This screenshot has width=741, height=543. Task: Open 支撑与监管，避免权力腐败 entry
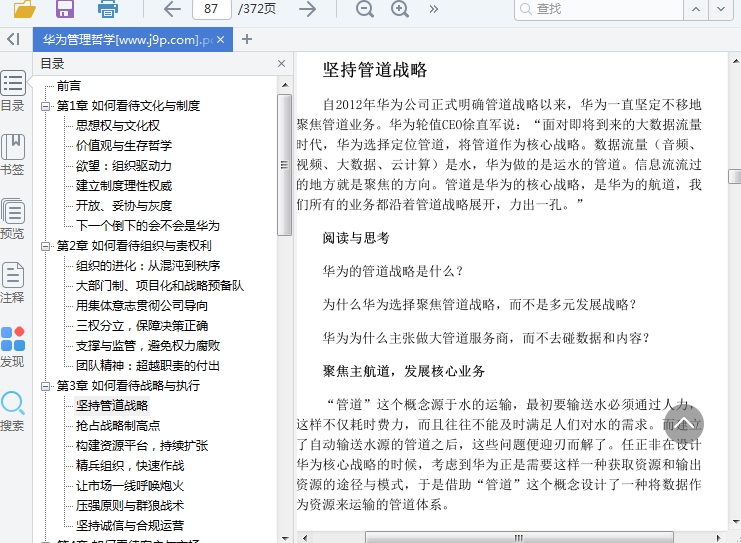(148, 345)
